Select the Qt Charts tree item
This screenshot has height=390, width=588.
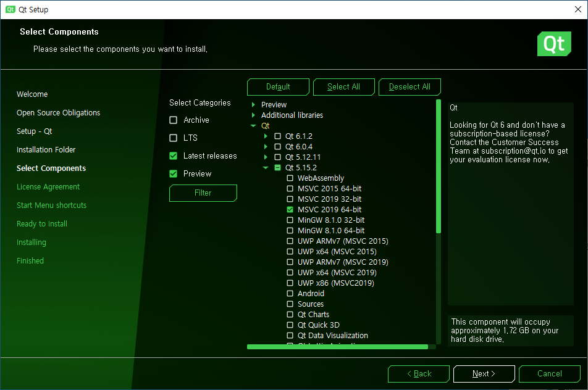(x=313, y=315)
